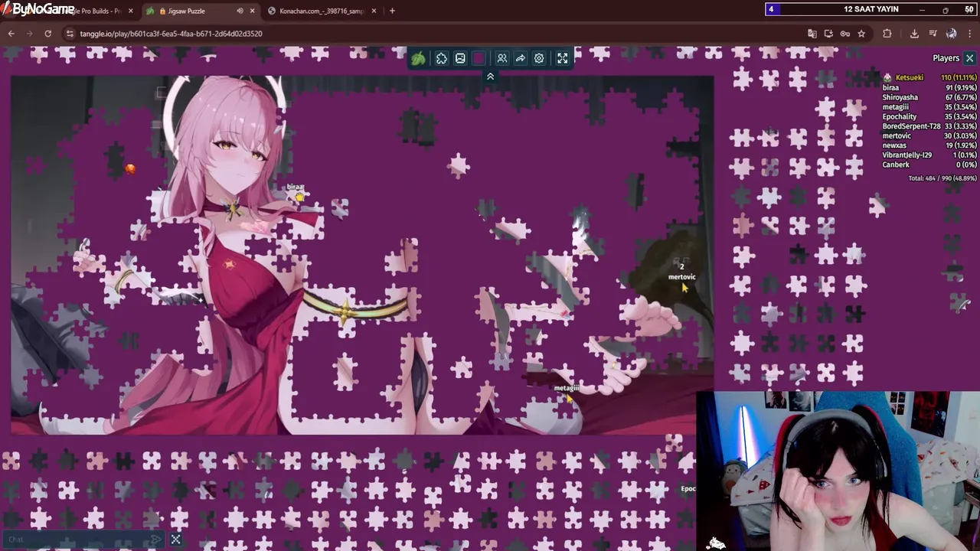Go forward in the browser
Viewport: 980px width, 551px height.
click(x=30, y=34)
